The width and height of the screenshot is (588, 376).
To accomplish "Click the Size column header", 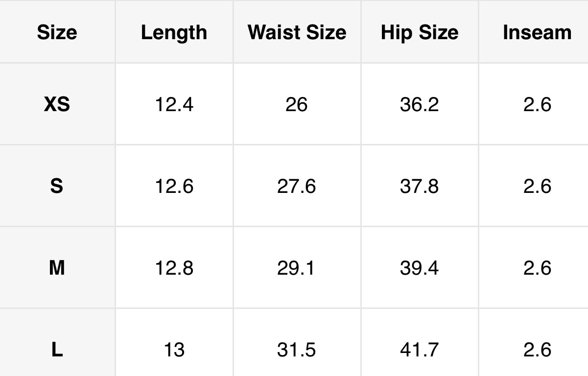I will [57, 32].
